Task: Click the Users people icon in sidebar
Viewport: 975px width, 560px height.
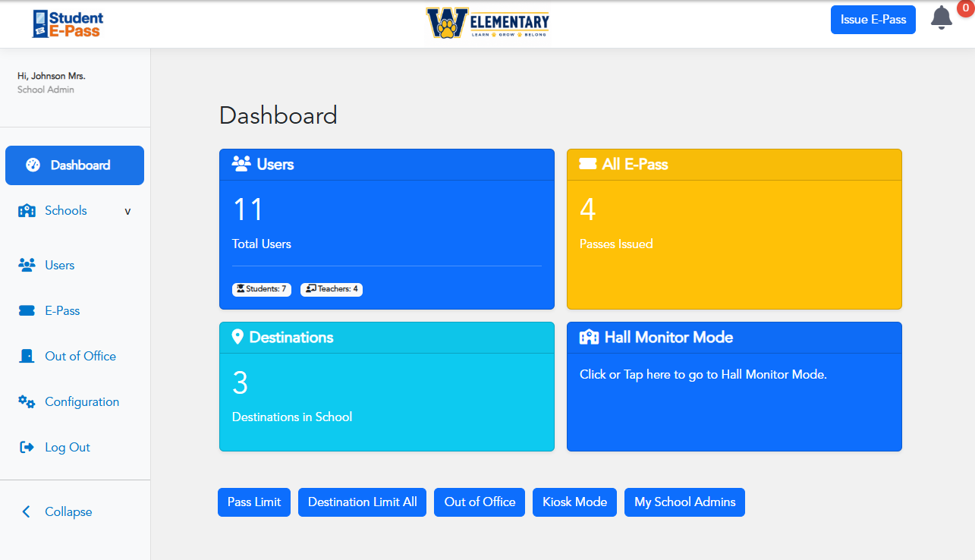Action: (x=27, y=265)
